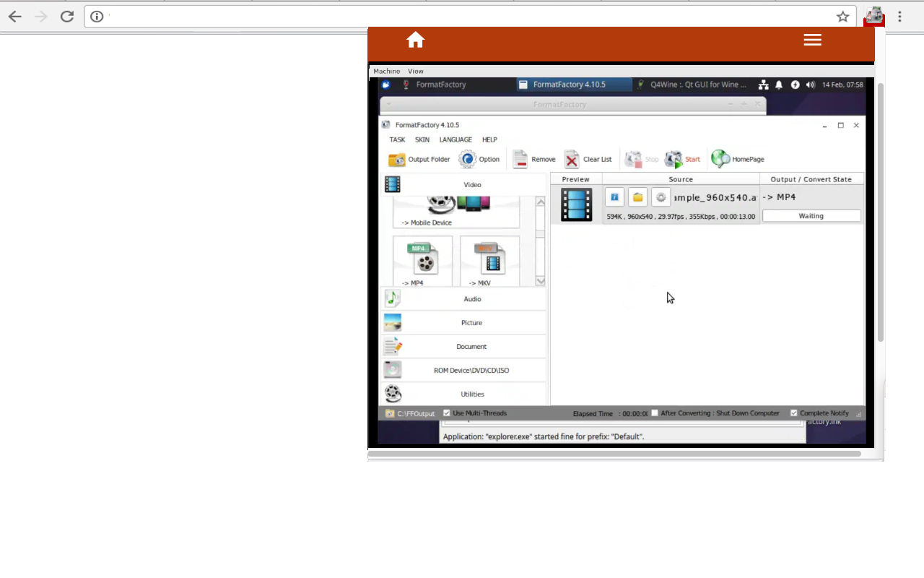This screenshot has width=924, height=578.
Task: Open the TASK menu
Action: point(397,139)
